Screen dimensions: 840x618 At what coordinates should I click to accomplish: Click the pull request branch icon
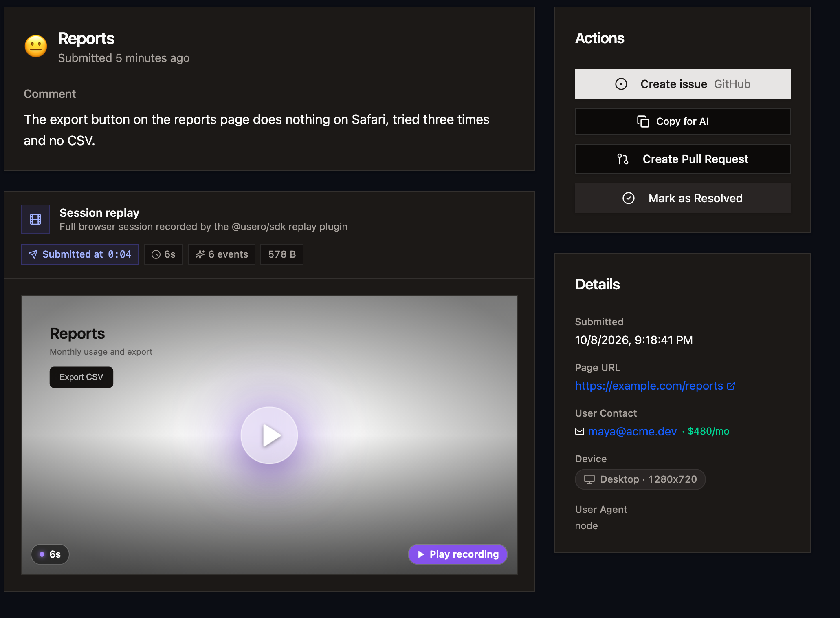click(x=623, y=159)
